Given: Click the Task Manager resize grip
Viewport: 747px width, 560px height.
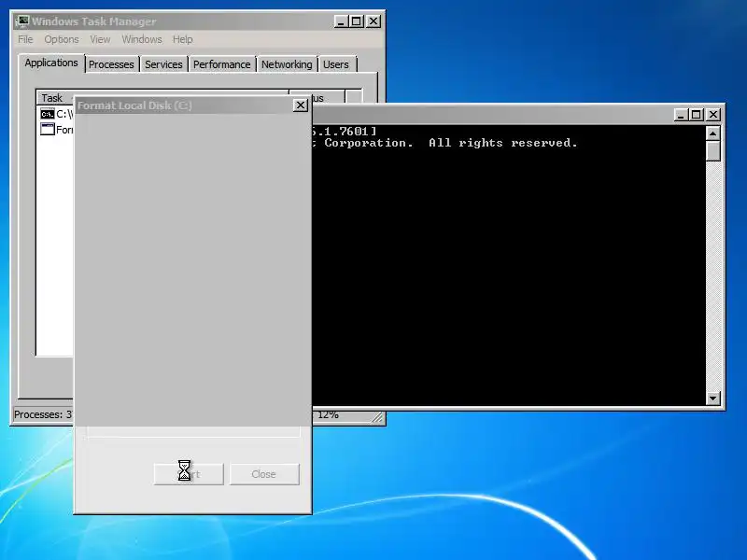Looking at the screenshot, I should (377, 417).
